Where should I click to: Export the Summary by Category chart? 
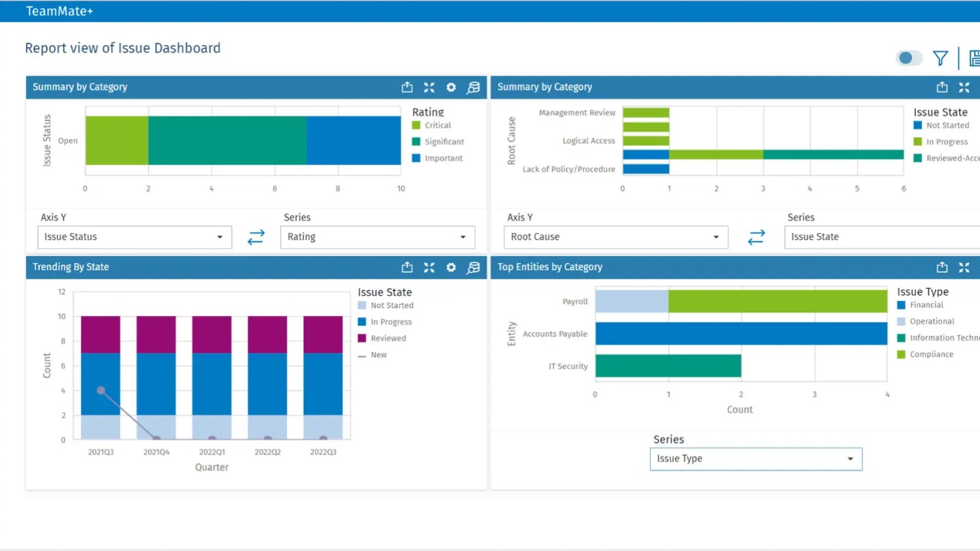(x=407, y=87)
